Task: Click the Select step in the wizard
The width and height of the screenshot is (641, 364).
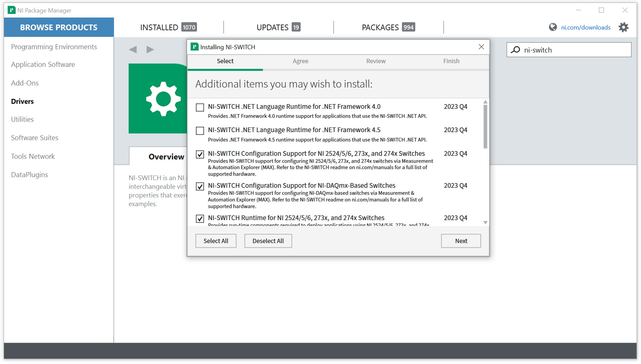Action: click(x=225, y=61)
